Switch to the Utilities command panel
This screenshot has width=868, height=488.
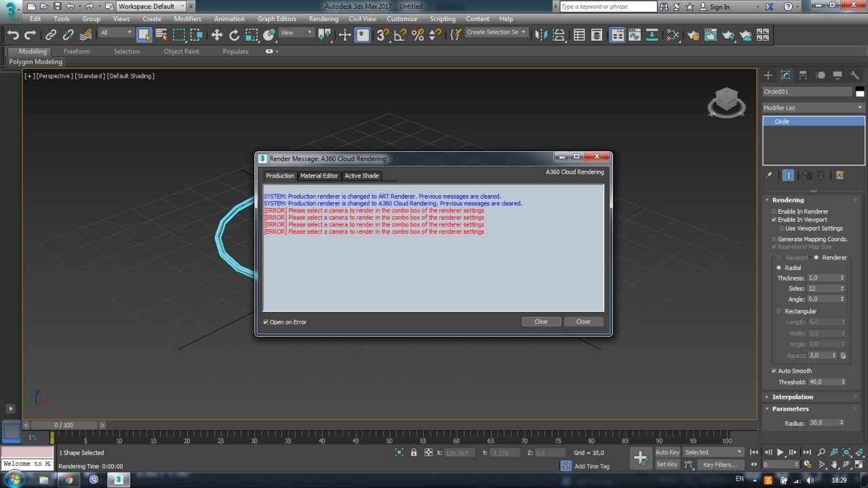[x=855, y=75]
